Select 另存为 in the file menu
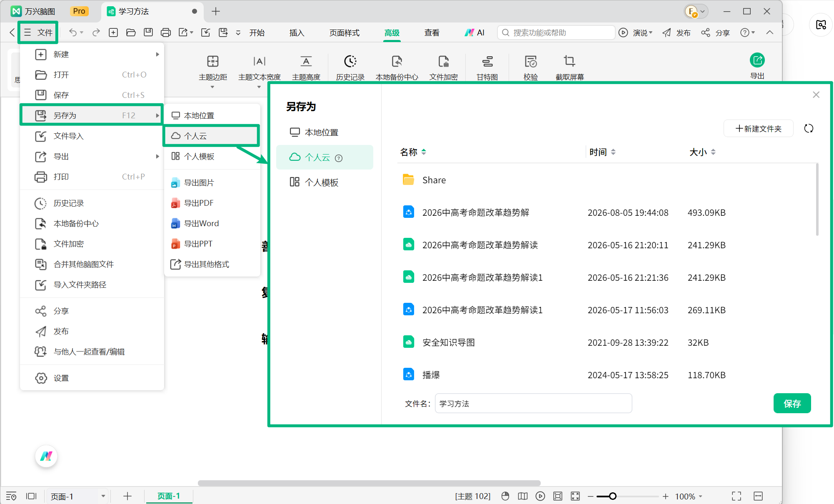This screenshot has height=504, width=834. [91, 115]
